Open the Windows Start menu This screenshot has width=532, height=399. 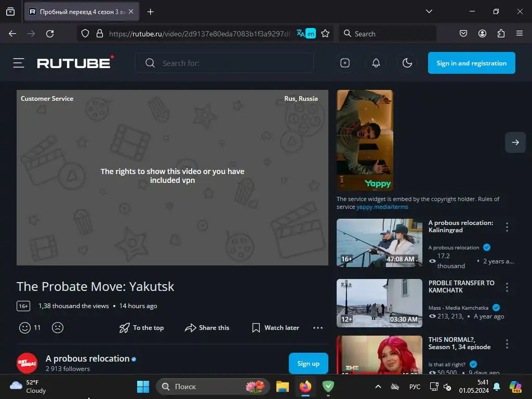pos(143,387)
